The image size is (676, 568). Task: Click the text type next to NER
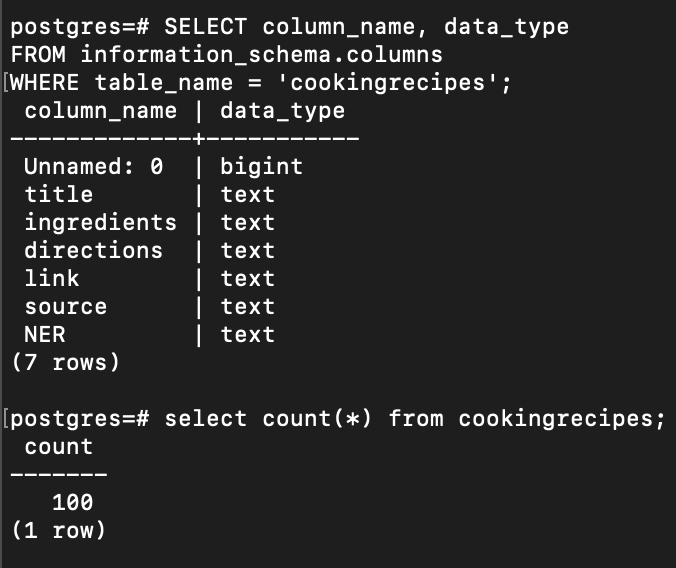point(247,335)
